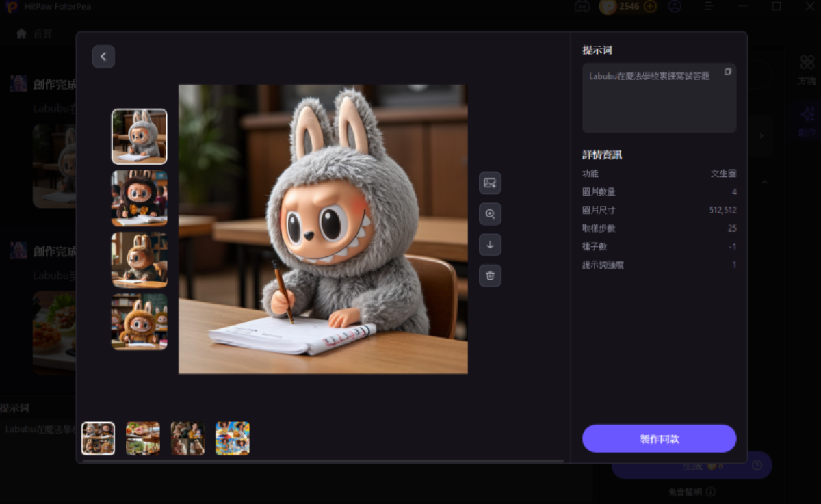
Task: Open the 免責聲明 link
Action: pos(686,492)
